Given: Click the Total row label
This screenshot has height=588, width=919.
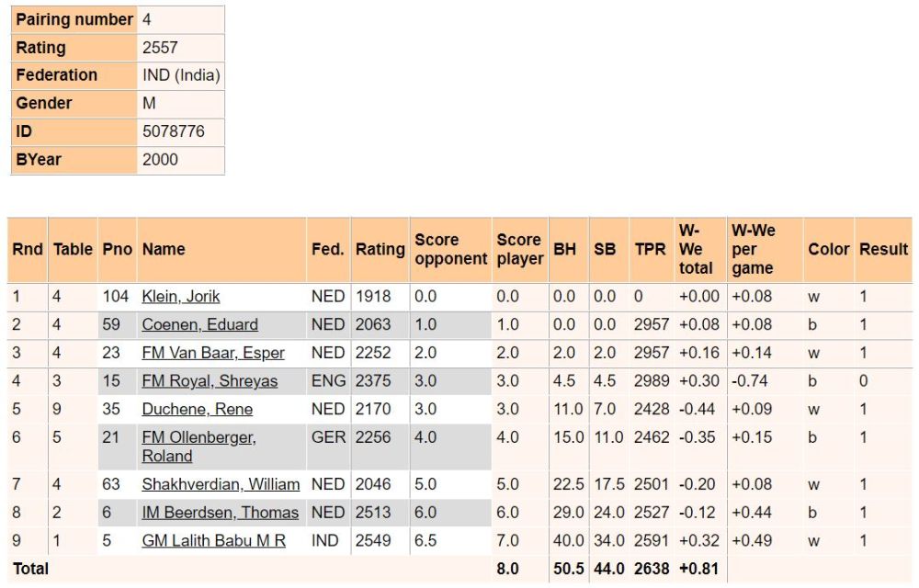Looking at the screenshot, I should click(x=30, y=570).
